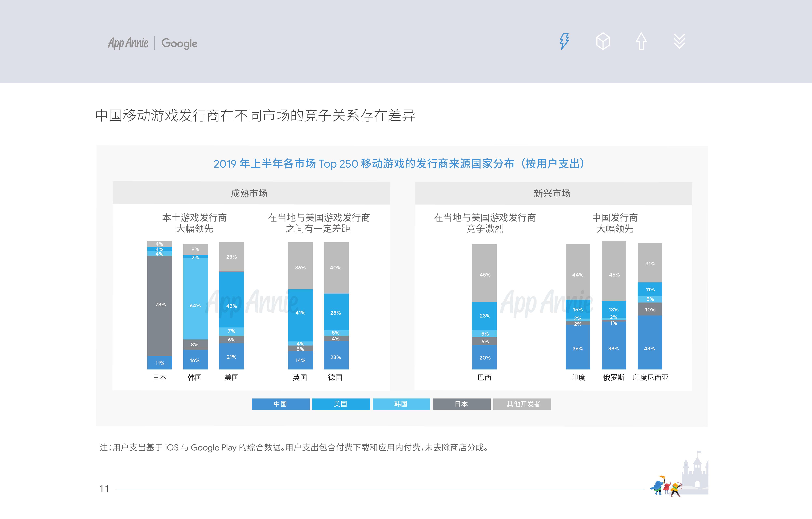
Task: Click the Google logo
Action: [x=179, y=43]
